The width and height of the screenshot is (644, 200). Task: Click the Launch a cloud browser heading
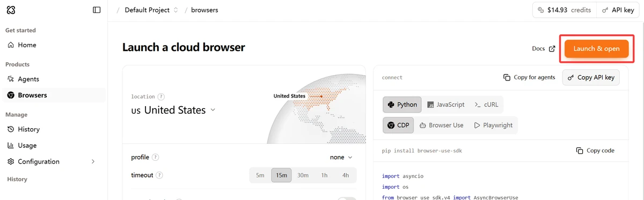184,47
